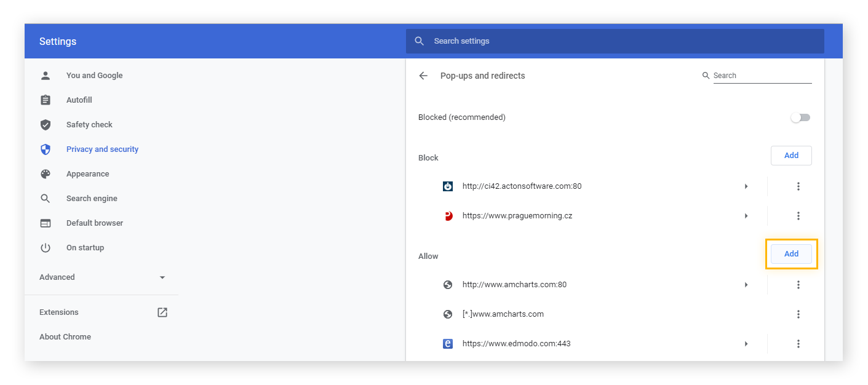Click the Privacy and security shield icon
The height and width of the screenshot is (385, 868).
tap(46, 149)
